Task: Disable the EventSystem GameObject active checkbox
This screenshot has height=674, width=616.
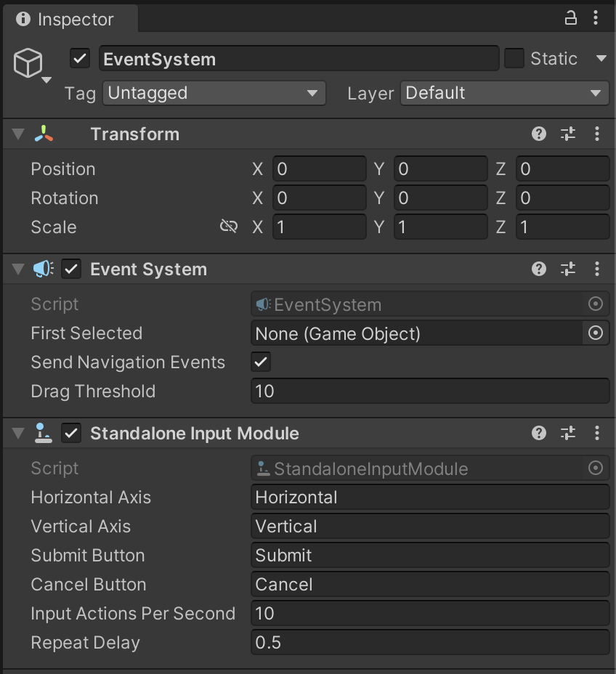Action: pos(80,59)
